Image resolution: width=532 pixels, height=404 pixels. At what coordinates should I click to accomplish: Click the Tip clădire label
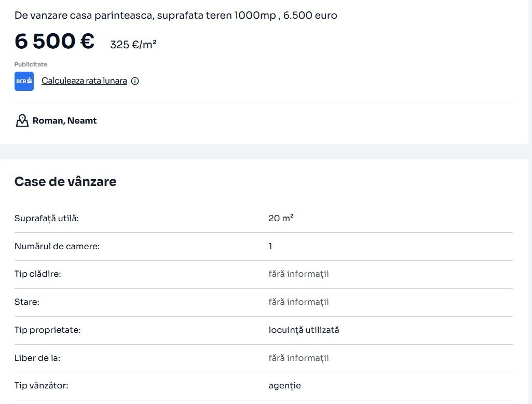coord(38,274)
